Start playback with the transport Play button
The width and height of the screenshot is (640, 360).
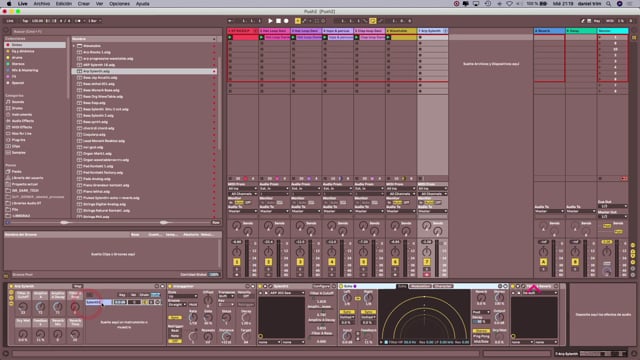270,21
